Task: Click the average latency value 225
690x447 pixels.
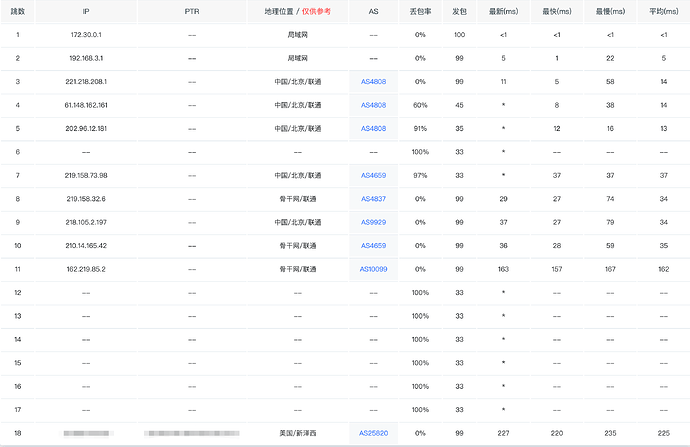Action: (664, 433)
